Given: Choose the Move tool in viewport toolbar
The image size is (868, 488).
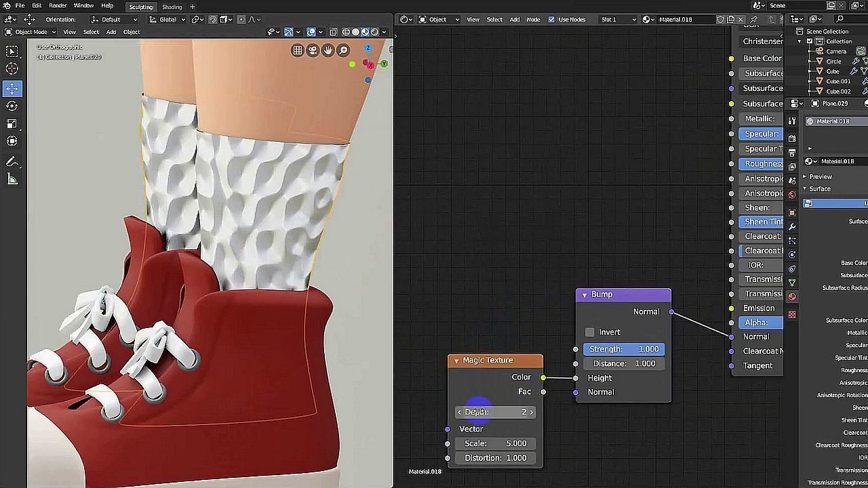Looking at the screenshot, I should [12, 89].
